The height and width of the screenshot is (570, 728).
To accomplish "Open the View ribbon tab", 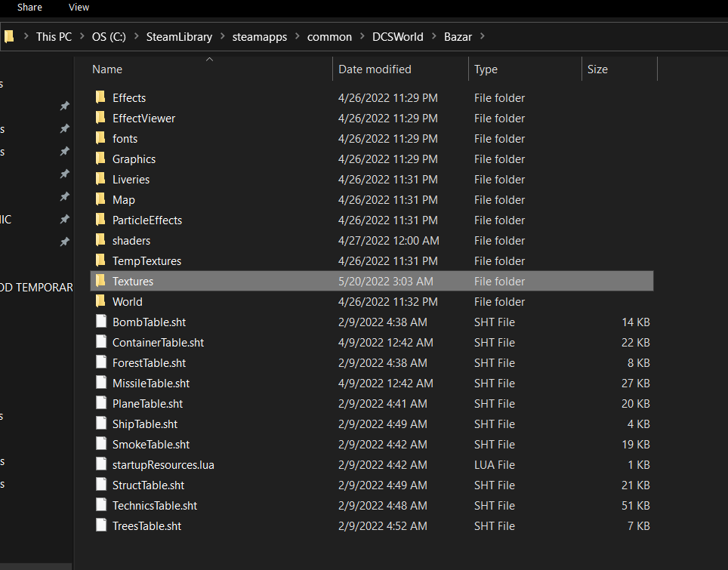I will click(79, 8).
